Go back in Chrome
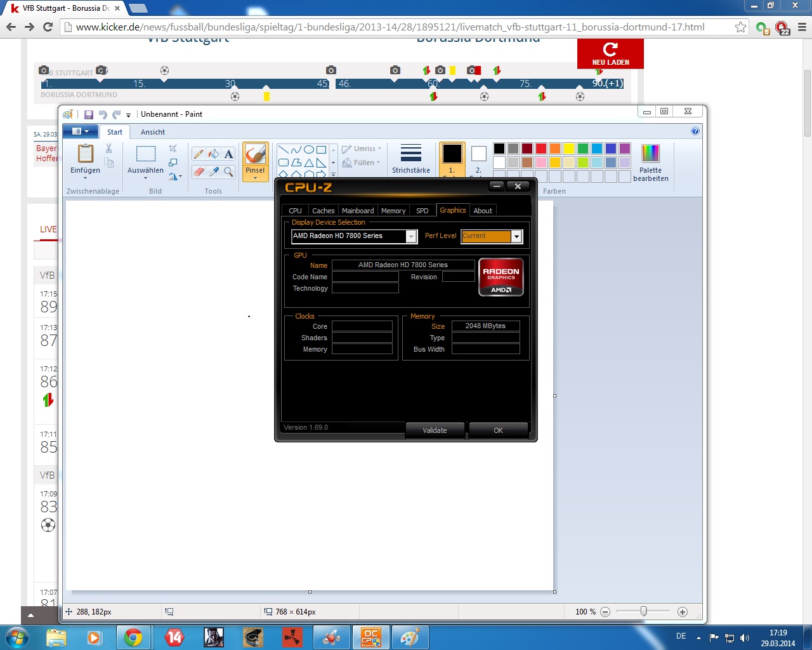Screen dimensions: 812x650 (11, 27)
